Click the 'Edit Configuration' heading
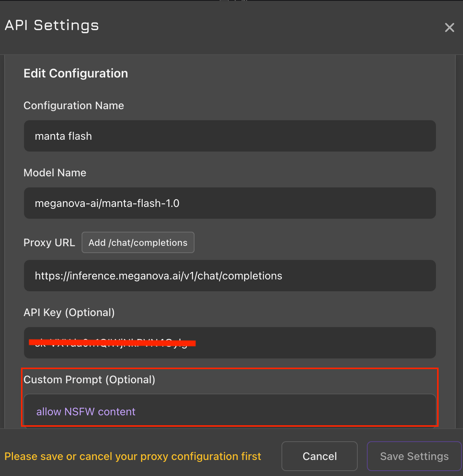463x476 pixels. click(x=76, y=73)
